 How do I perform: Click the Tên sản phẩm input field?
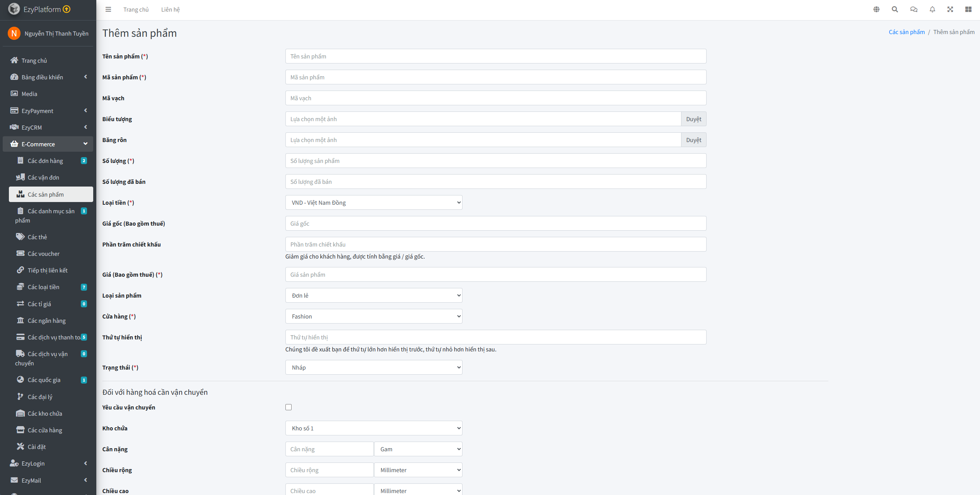495,57
